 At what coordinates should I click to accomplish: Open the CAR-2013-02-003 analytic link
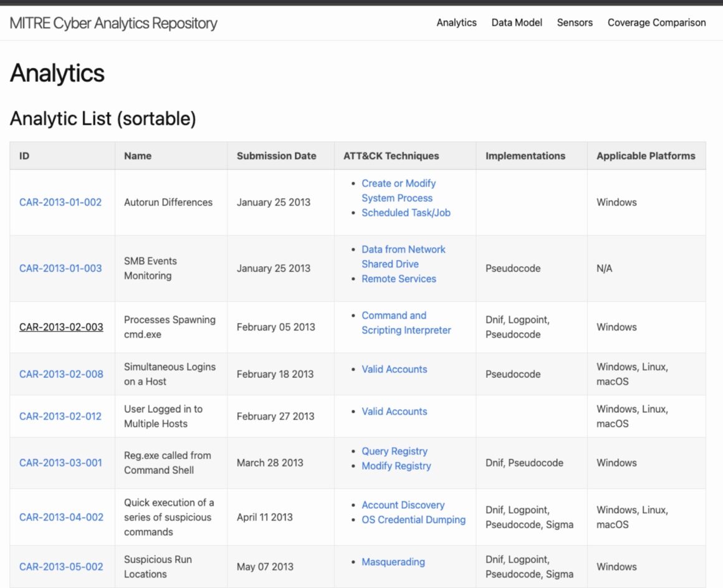pyautogui.click(x=61, y=327)
